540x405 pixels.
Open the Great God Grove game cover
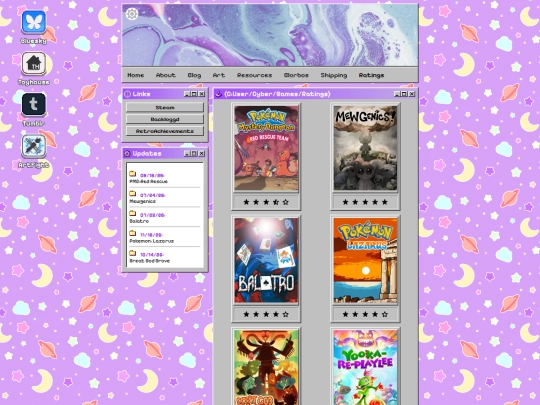pyautogui.click(x=266, y=367)
